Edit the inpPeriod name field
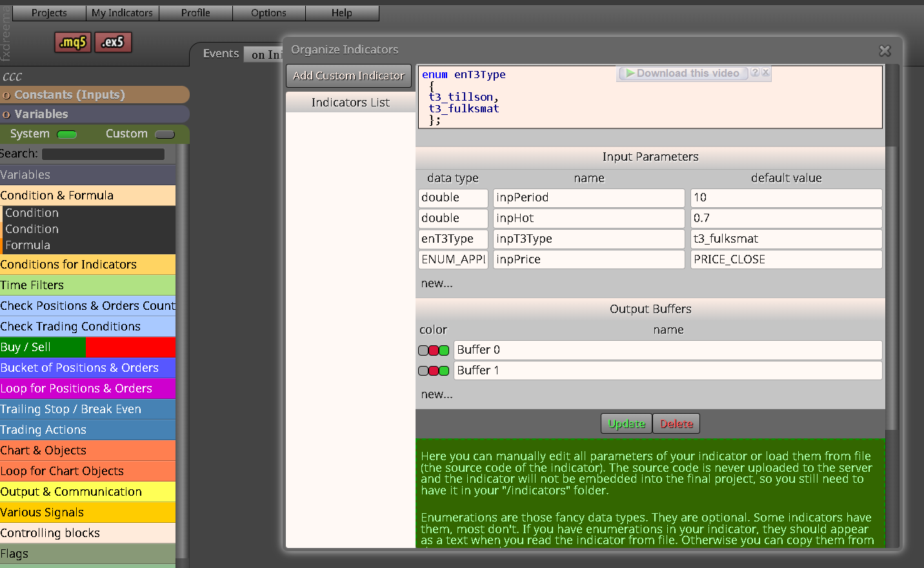This screenshot has width=924, height=568. pos(588,198)
